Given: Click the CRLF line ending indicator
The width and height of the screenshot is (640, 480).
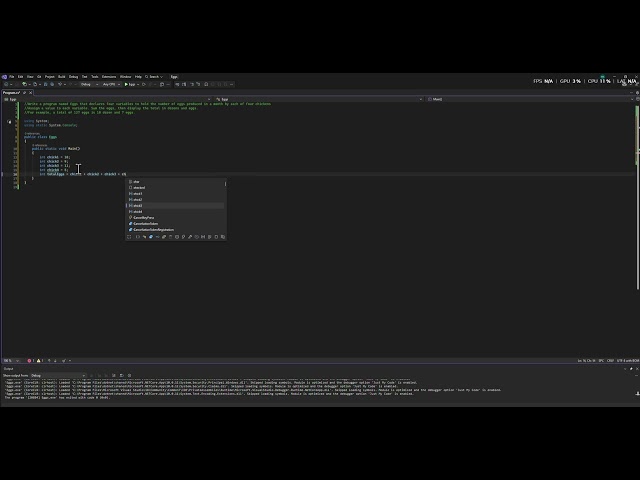Looking at the screenshot, I should pyautogui.click(x=610, y=360).
